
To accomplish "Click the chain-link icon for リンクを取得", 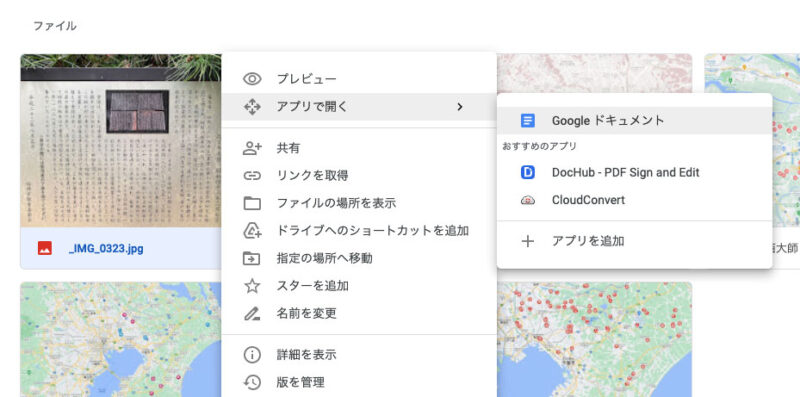I will (x=252, y=176).
